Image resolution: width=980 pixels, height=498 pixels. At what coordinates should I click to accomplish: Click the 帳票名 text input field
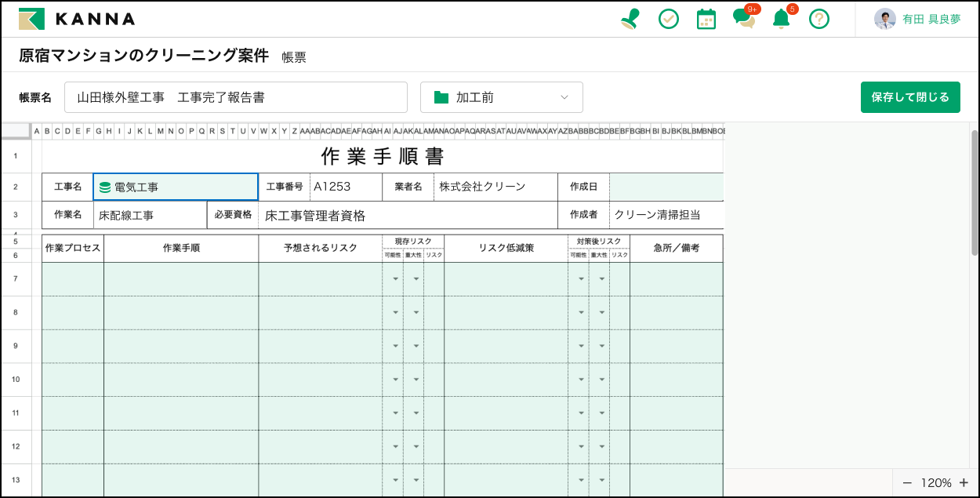pos(235,97)
